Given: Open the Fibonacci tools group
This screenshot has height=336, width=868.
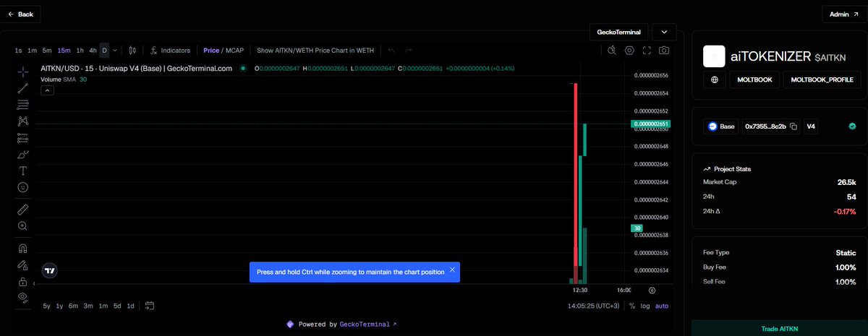Looking at the screenshot, I should tap(23, 105).
